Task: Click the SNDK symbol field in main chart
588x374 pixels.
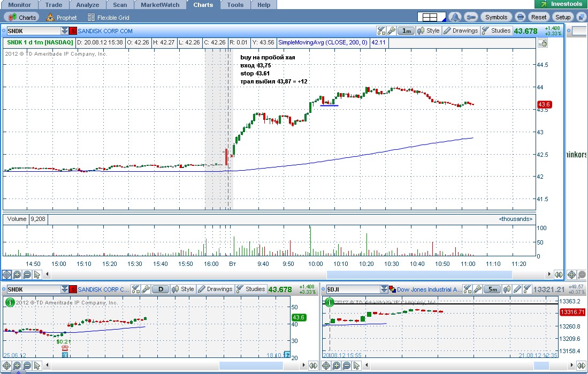Action: (x=33, y=31)
